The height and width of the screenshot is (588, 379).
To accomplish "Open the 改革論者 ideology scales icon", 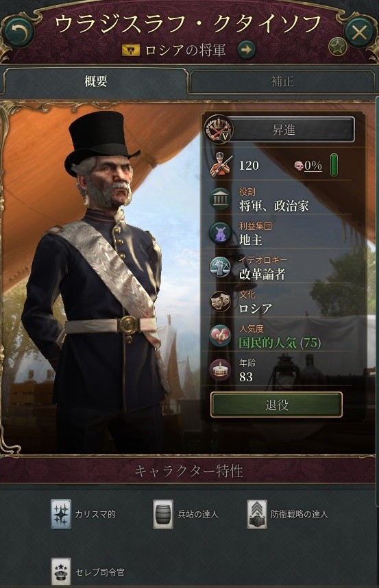I will (220, 268).
